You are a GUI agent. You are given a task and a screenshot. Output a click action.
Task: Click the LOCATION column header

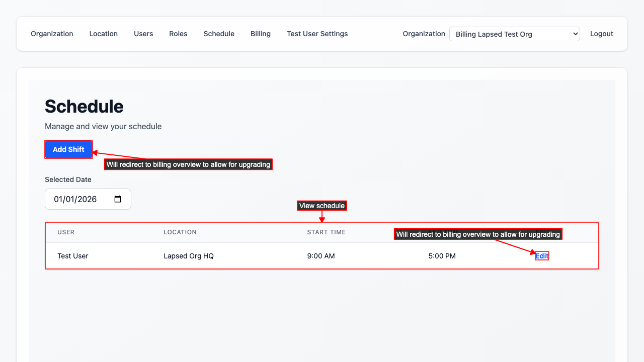180,232
